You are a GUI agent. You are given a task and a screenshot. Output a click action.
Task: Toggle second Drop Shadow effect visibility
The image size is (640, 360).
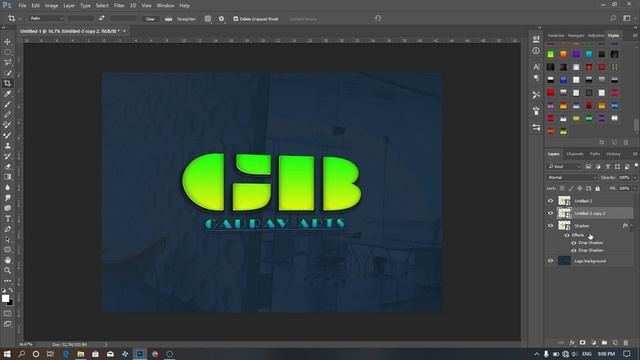click(574, 251)
